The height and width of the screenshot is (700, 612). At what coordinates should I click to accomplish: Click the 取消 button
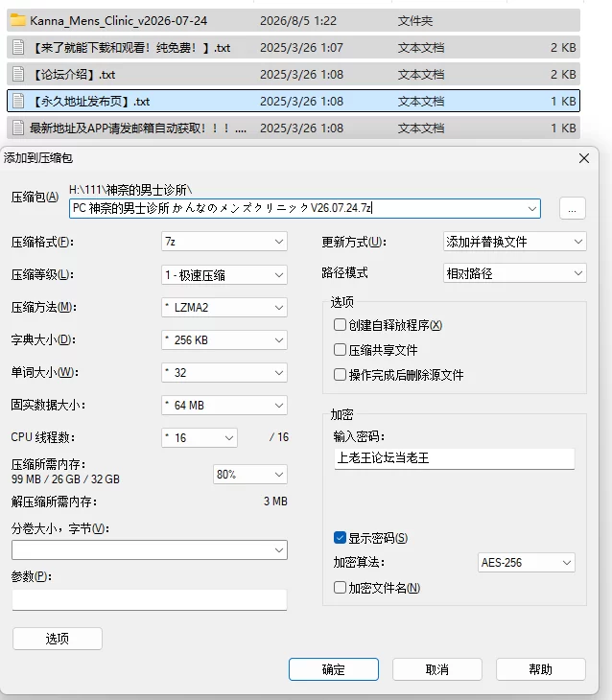click(x=437, y=669)
